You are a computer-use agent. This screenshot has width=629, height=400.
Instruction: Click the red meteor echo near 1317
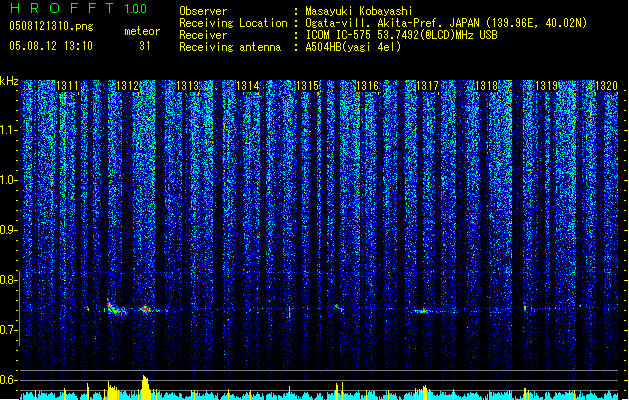[422, 311]
